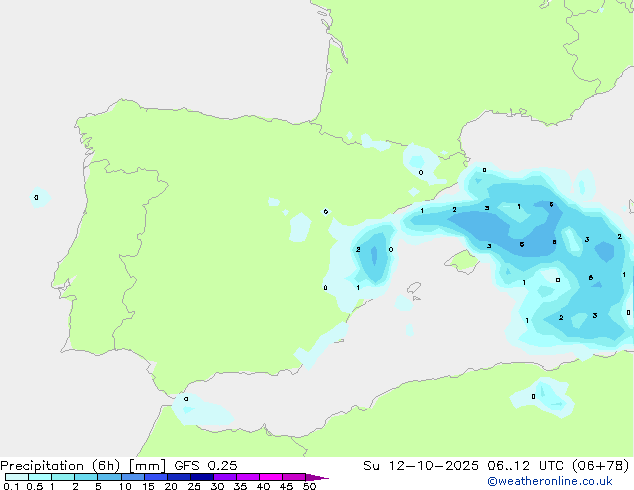Screen dimensions: 634x490
Task: Click the '15' legend scale label
Action: (x=148, y=486)
